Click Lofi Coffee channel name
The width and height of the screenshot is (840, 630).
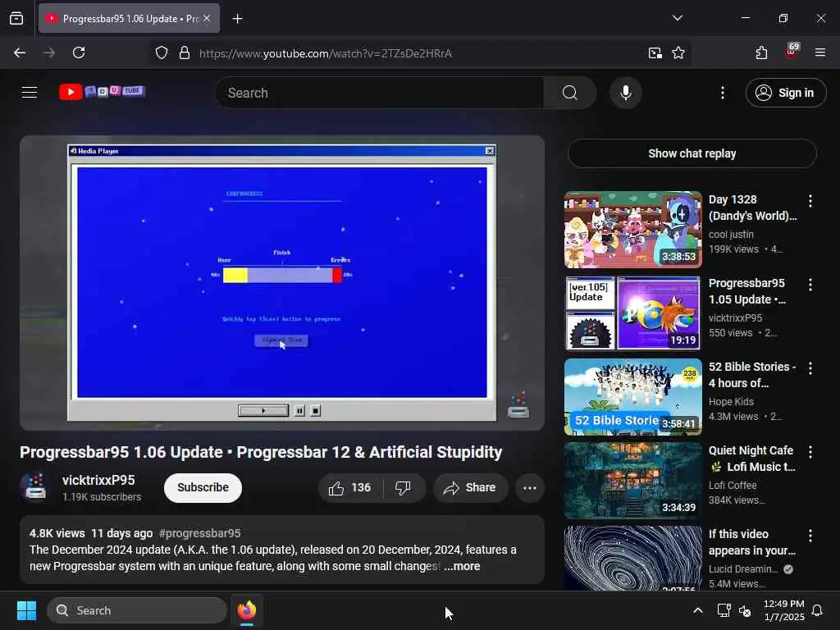733,485
